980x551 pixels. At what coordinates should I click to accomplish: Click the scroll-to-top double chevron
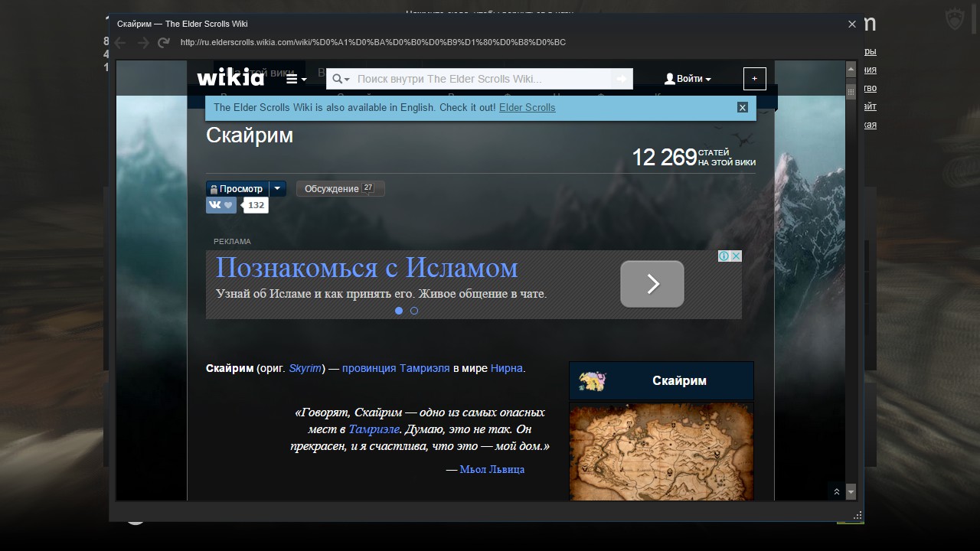click(837, 491)
